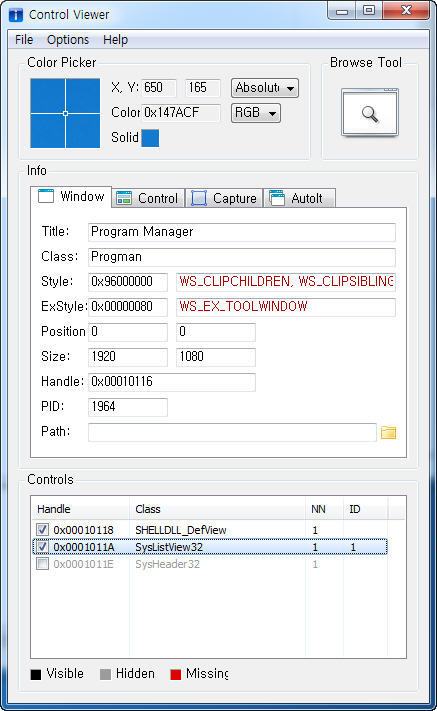This screenshot has height=711, width=437.
Task: Click the AutoIt tab icon
Action: 277,198
